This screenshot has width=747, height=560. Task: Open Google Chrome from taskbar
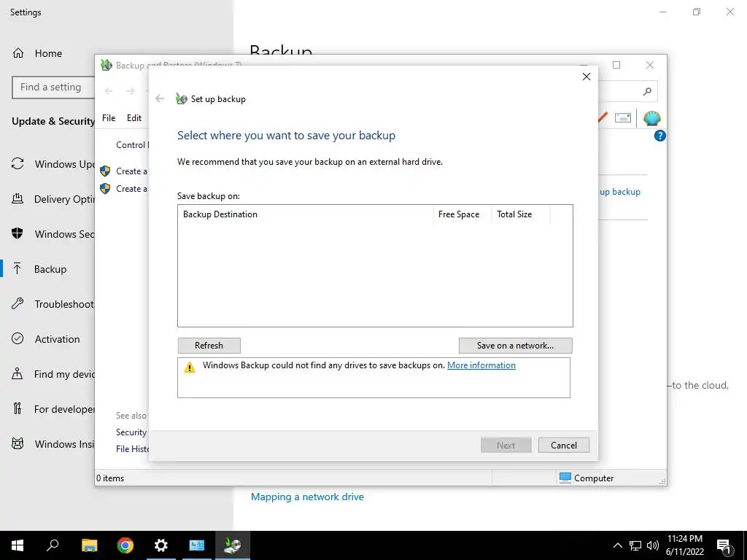[x=125, y=545]
